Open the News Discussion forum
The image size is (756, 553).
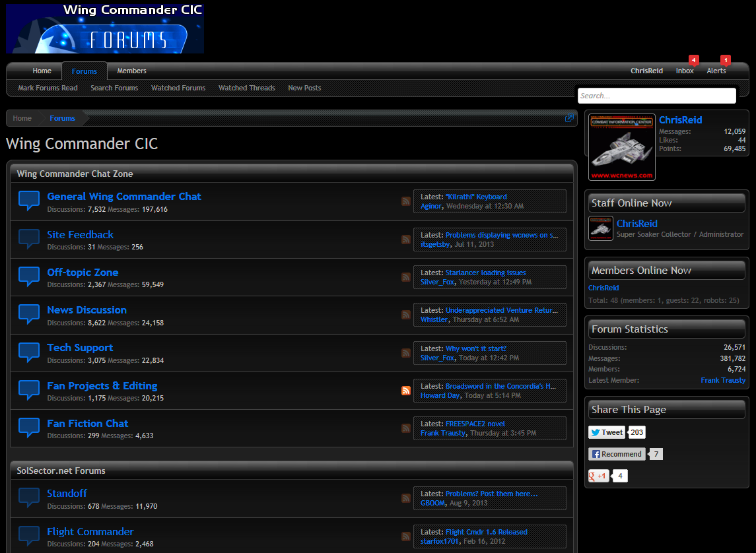coord(86,309)
